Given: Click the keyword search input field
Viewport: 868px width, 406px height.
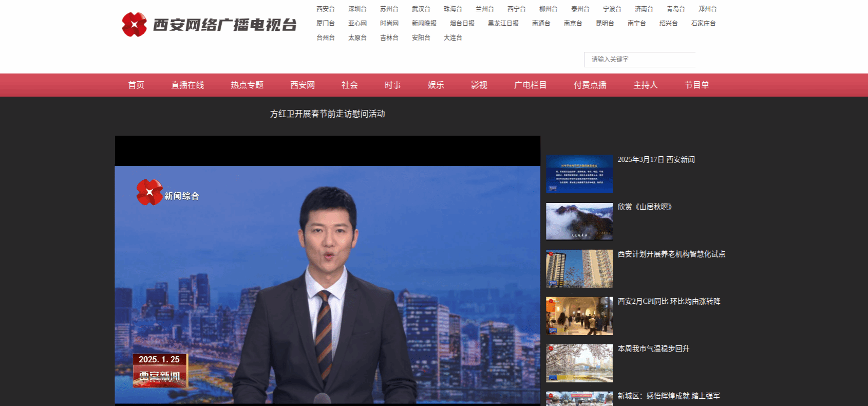Looking at the screenshot, I should click(x=639, y=60).
